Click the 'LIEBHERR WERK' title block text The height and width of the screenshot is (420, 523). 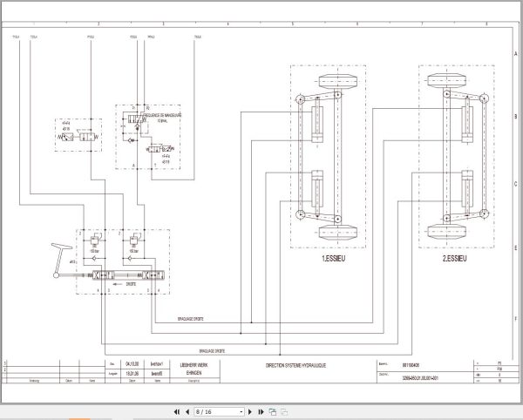[x=194, y=365]
